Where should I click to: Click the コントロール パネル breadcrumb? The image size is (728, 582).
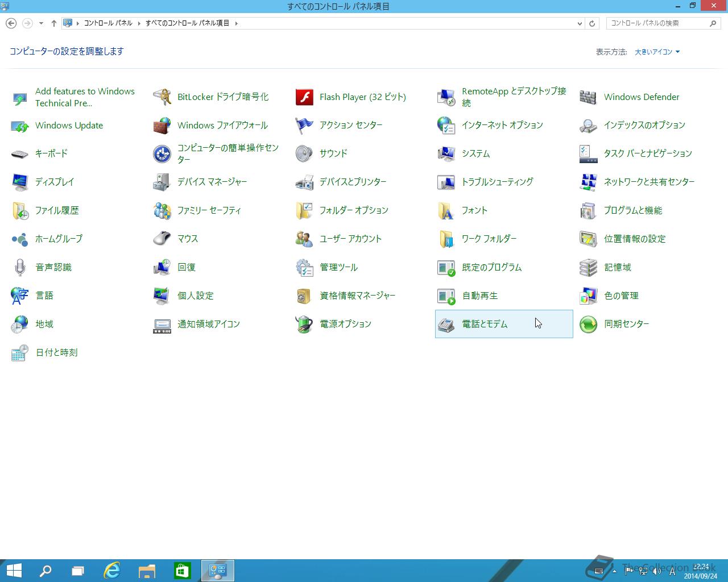point(108,23)
